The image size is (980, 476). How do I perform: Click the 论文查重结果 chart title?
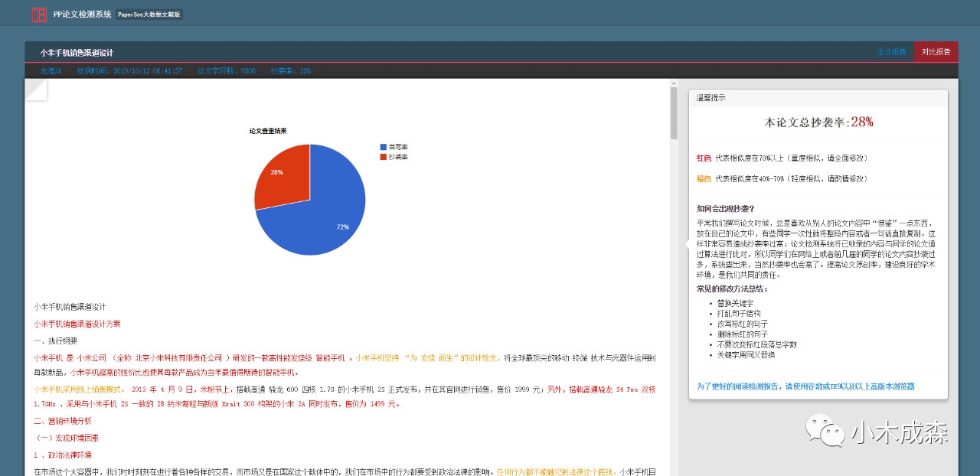click(268, 131)
